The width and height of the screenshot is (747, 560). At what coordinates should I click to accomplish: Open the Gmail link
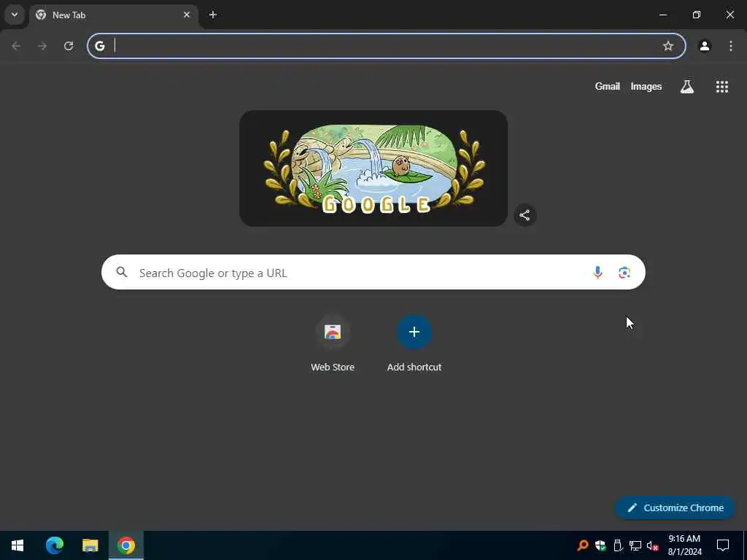point(608,86)
